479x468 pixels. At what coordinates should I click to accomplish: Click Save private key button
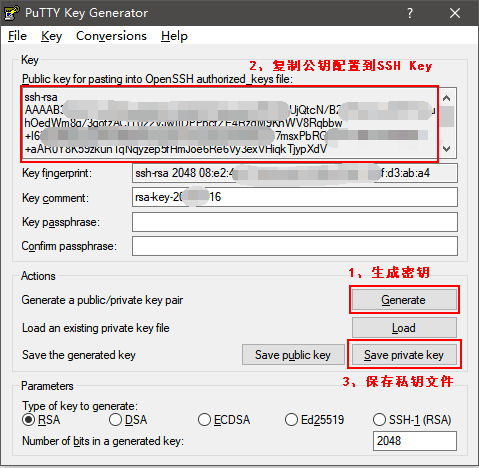click(404, 355)
